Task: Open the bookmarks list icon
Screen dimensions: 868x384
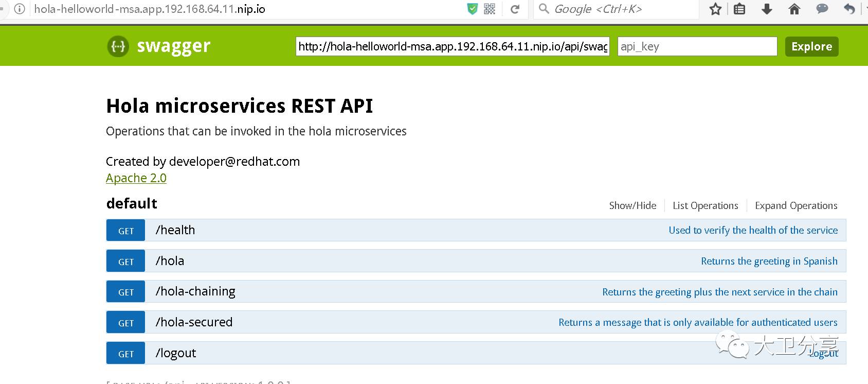Action: click(739, 9)
